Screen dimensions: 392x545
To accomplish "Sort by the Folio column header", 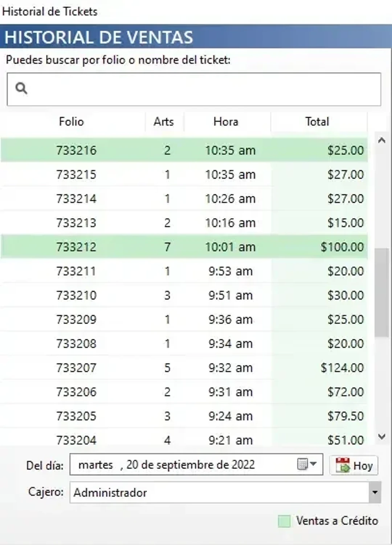I will [71, 122].
